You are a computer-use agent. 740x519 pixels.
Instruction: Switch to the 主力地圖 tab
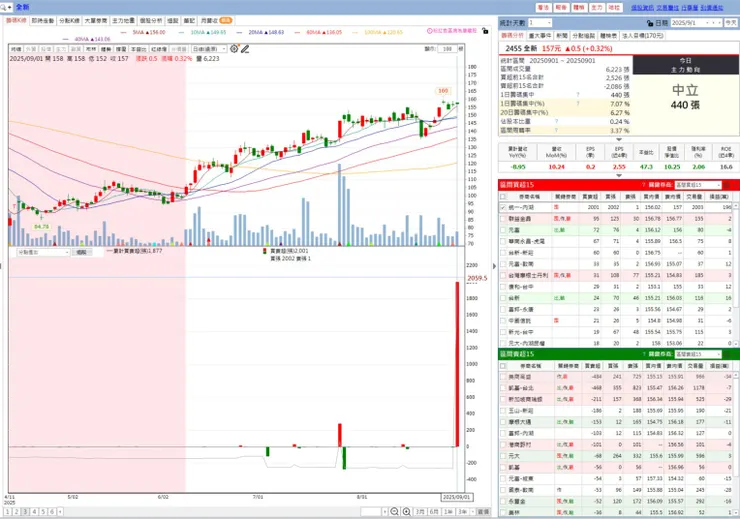coord(124,21)
